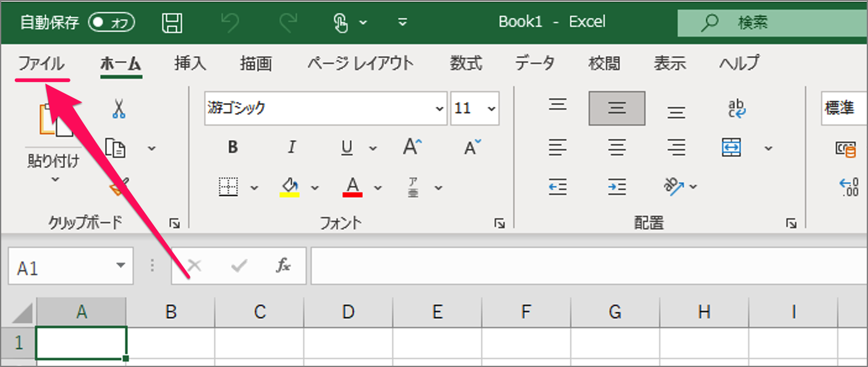868x367 pixels.
Task: Expand the Merge and Center options arrow
Action: pyautogui.click(x=768, y=148)
